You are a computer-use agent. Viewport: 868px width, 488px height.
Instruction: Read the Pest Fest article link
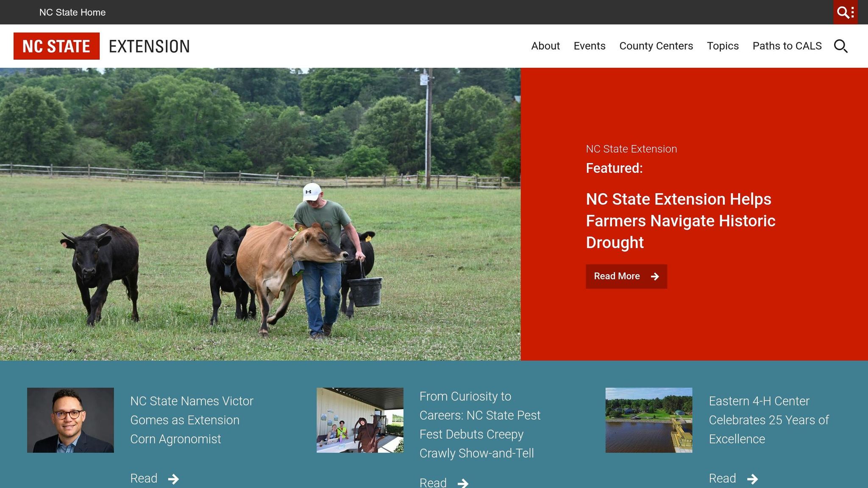point(444,482)
